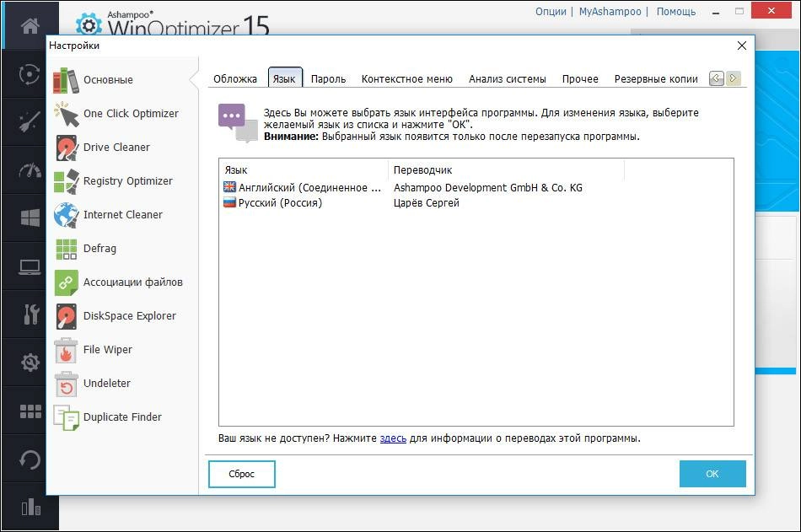
Task: Click the gear sidebar icon
Action: coord(30,363)
